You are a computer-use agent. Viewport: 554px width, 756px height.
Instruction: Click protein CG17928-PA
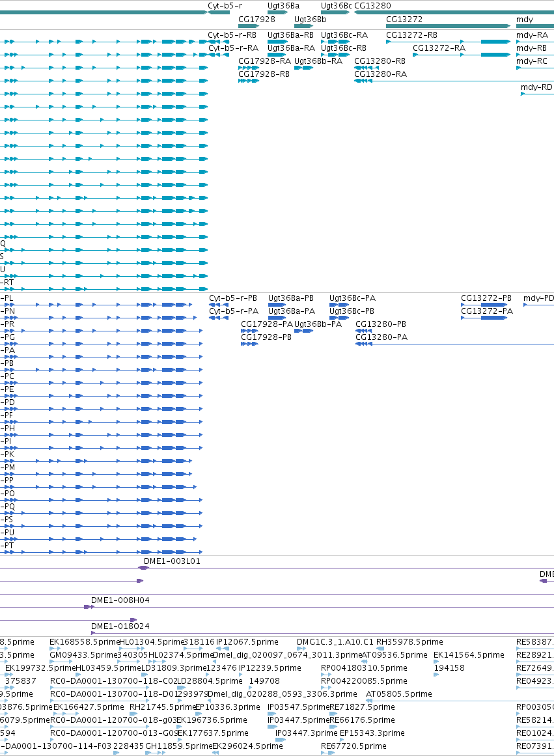(267, 324)
